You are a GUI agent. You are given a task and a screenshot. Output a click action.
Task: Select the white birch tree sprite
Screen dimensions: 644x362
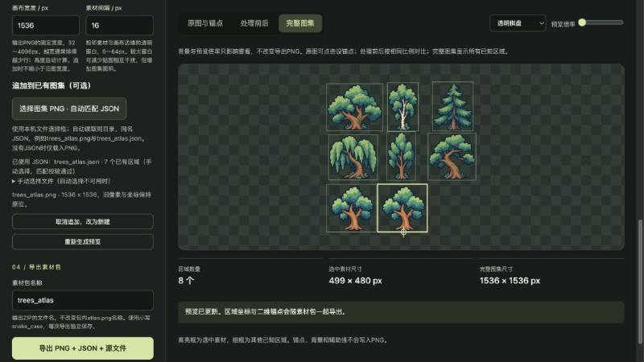pyautogui.click(x=402, y=107)
